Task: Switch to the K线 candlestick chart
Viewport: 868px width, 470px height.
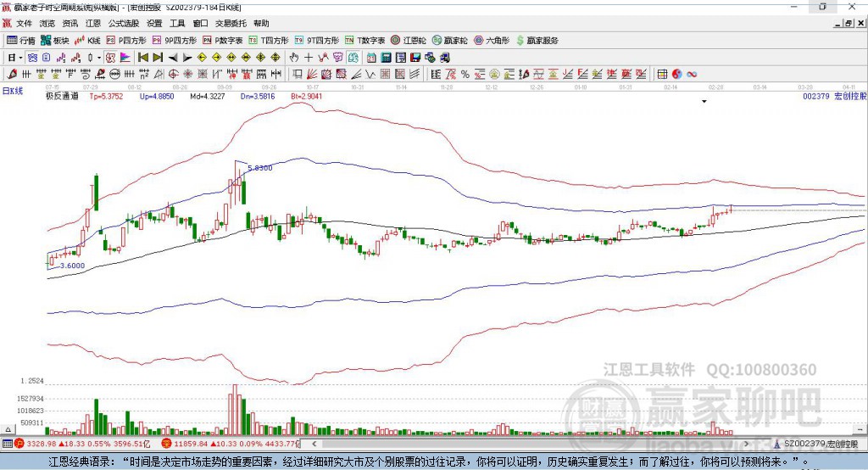Action: click(87, 41)
